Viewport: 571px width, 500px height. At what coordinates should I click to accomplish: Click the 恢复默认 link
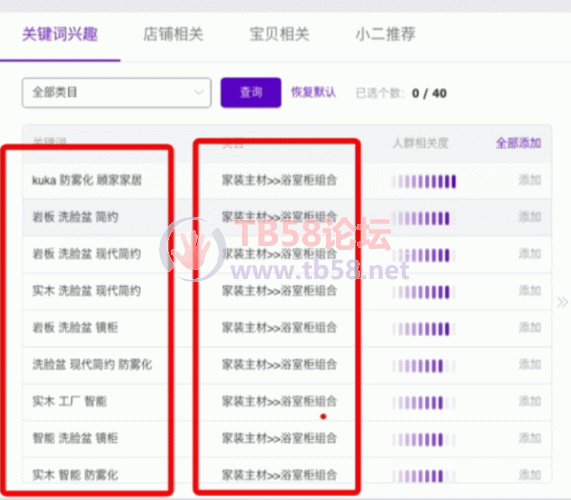(313, 92)
